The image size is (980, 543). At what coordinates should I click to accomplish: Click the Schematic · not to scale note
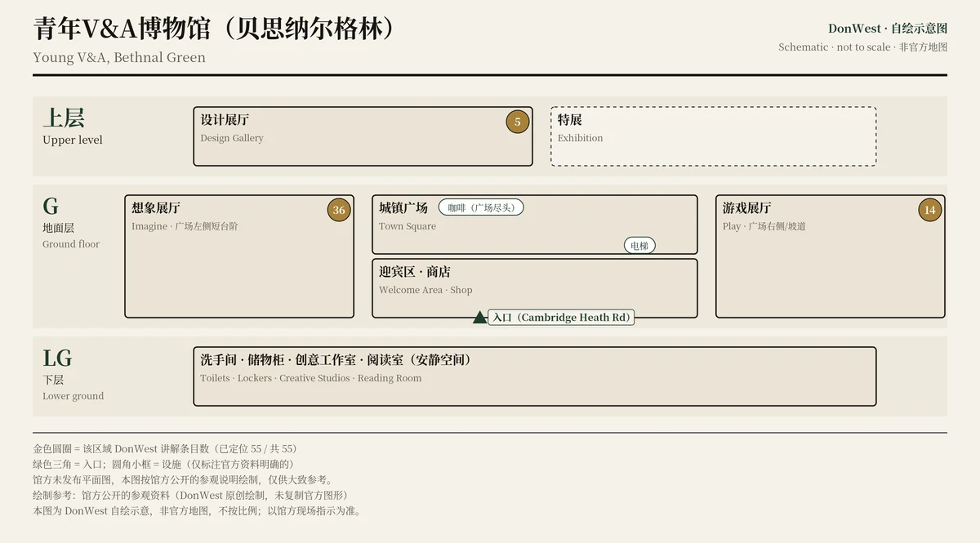863,47
